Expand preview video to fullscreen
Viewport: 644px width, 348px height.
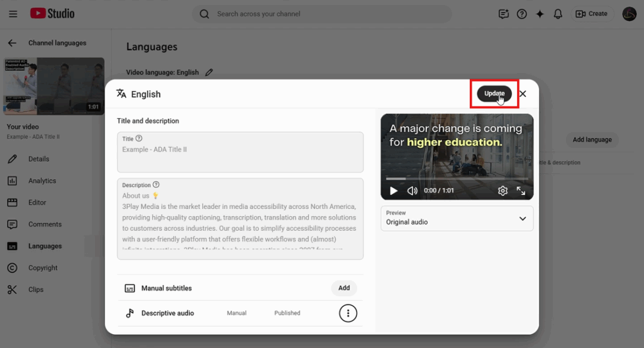pos(521,191)
